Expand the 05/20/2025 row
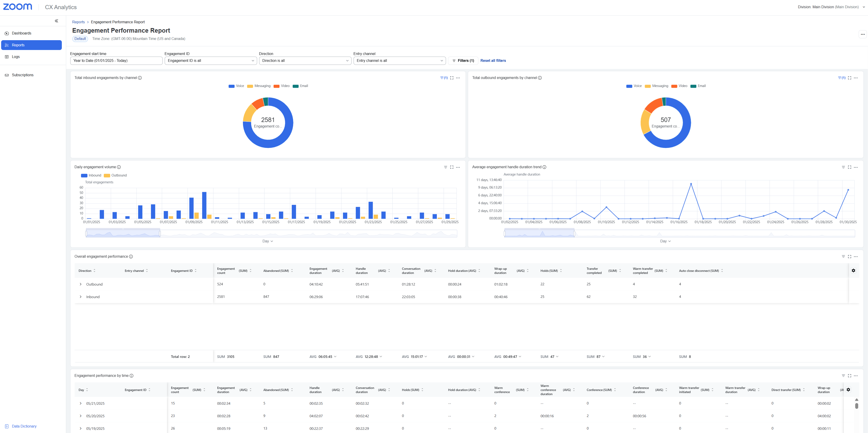This screenshot has width=868, height=433. pyautogui.click(x=81, y=416)
